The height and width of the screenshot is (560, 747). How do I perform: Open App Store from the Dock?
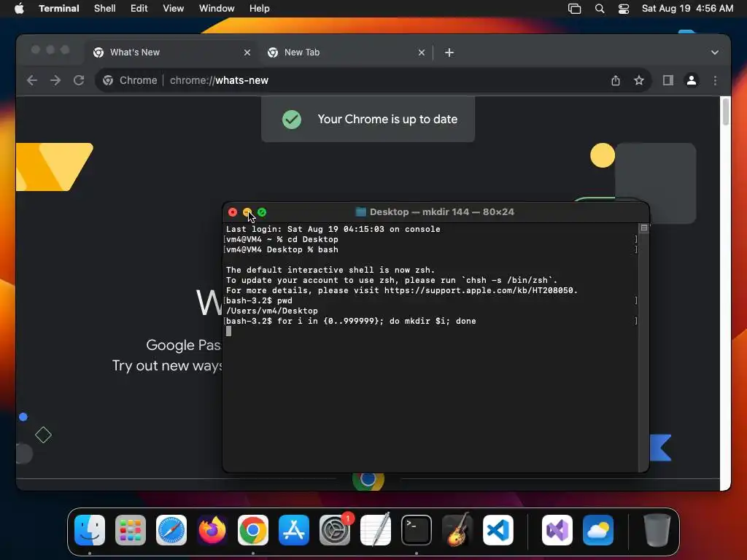(294, 530)
